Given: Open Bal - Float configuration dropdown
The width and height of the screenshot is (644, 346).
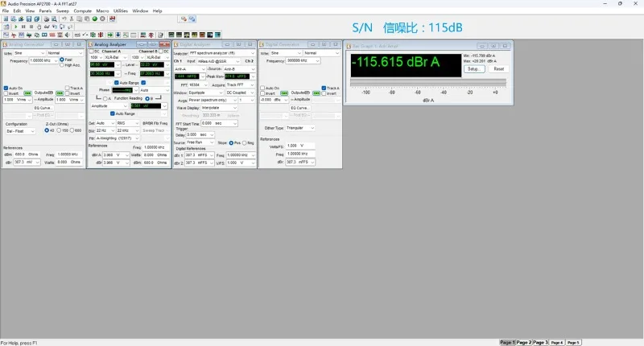Looking at the screenshot, I should [21, 131].
